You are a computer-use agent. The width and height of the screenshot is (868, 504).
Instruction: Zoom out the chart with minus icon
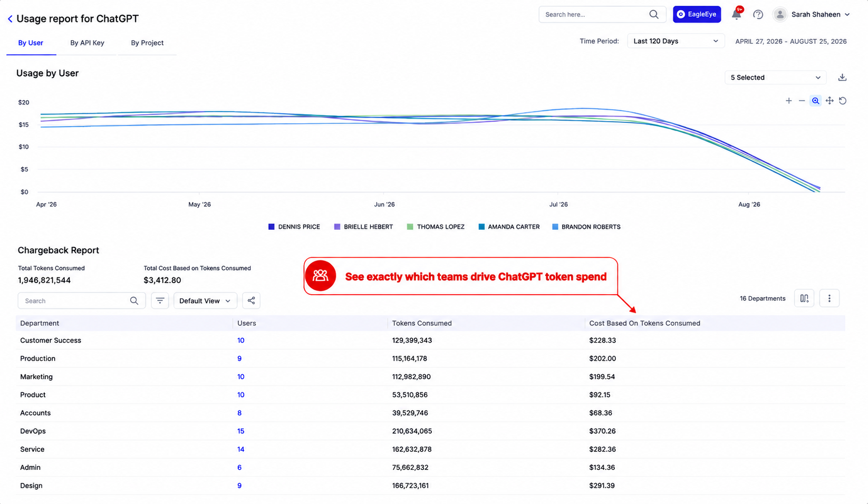tap(802, 101)
